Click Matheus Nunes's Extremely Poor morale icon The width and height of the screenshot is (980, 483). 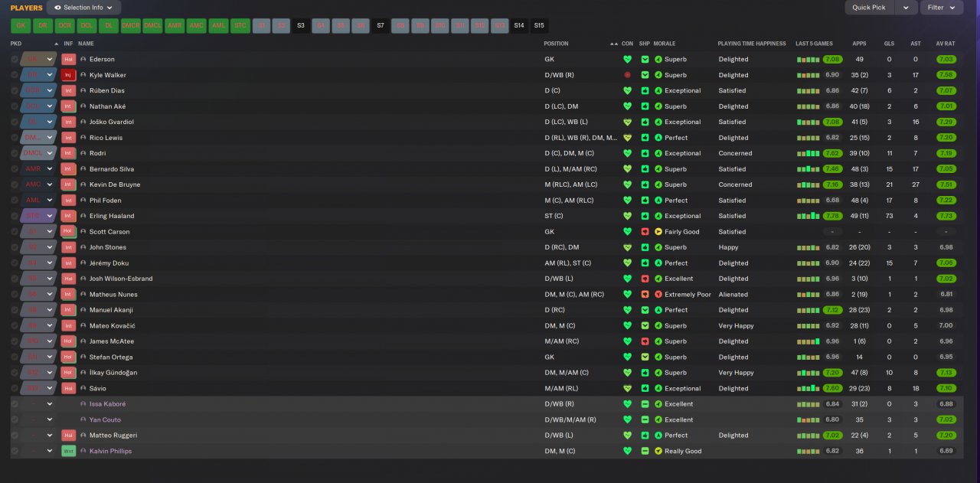click(658, 295)
